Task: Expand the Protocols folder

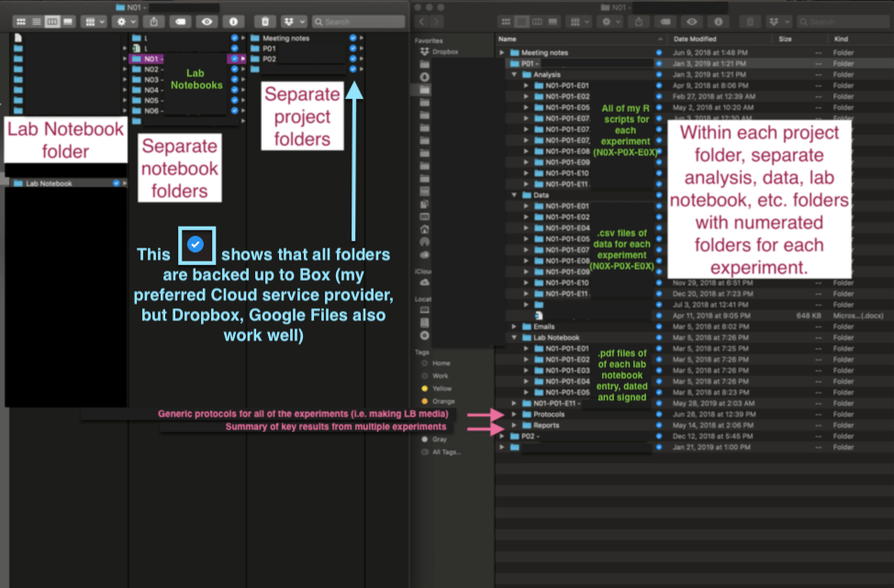Action: click(x=514, y=415)
